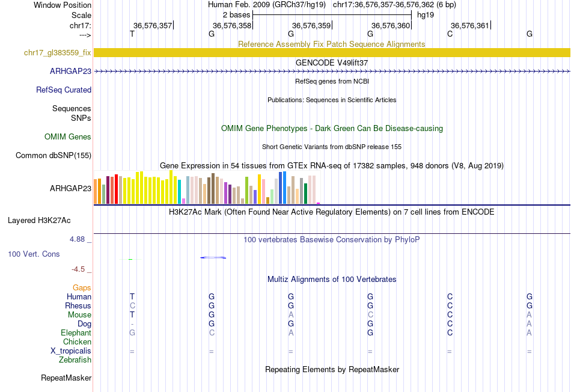Click the 36,576,357 ruler position
The height and width of the screenshot is (392, 571).
[x=153, y=25]
